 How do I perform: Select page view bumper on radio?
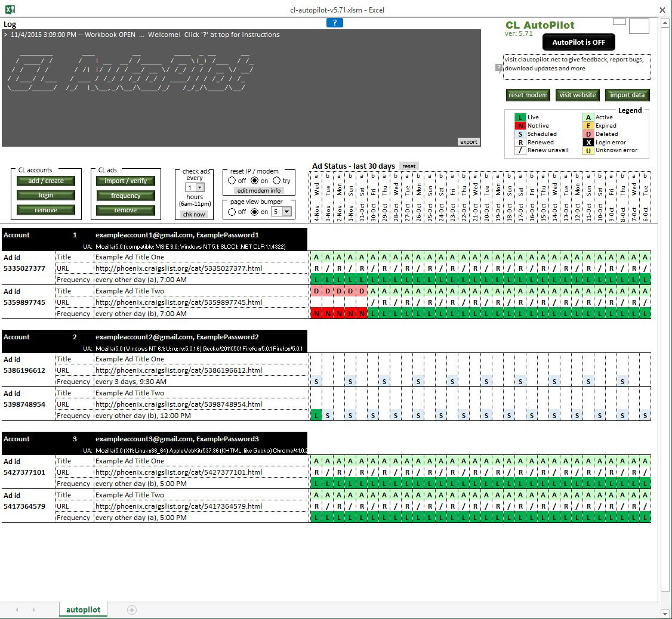tap(255, 212)
